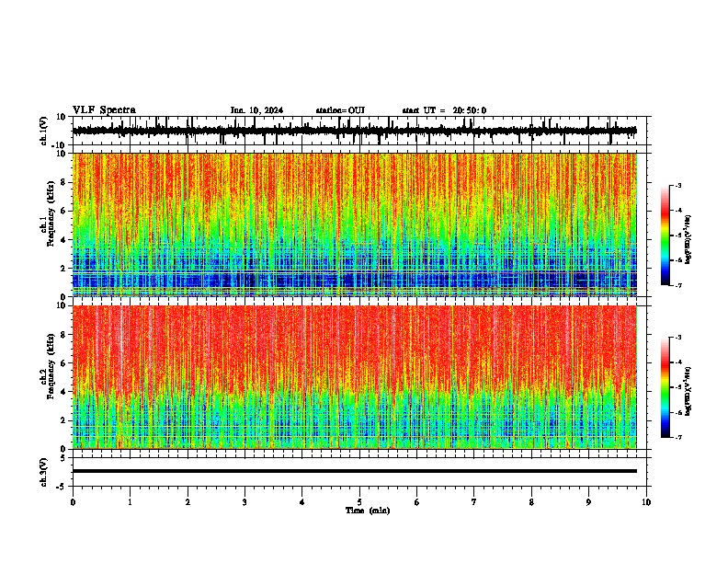Click the ch.2 color bar log(PSD) unit label
The width and height of the screenshot is (728, 563).
(x=688, y=391)
